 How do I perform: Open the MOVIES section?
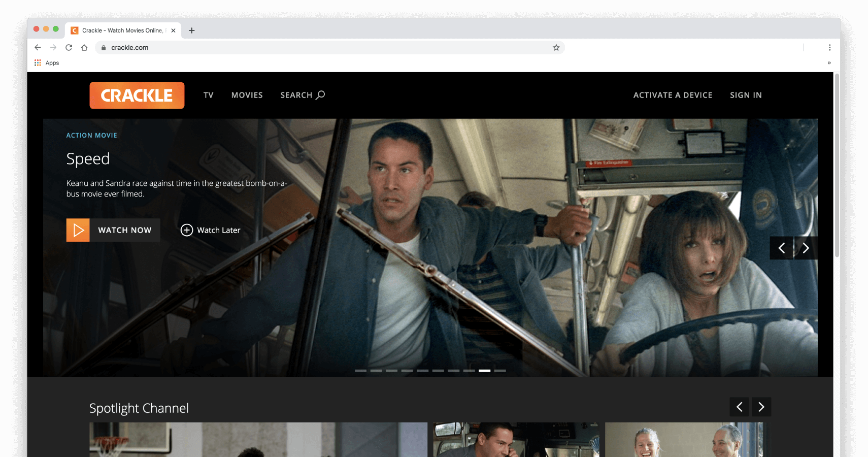(247, 95)
